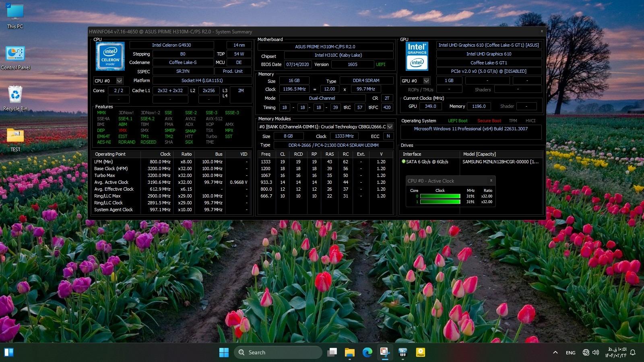Click the green SATA drive status icon
This screenshot has width=644, height=362.
click(403, 162)
